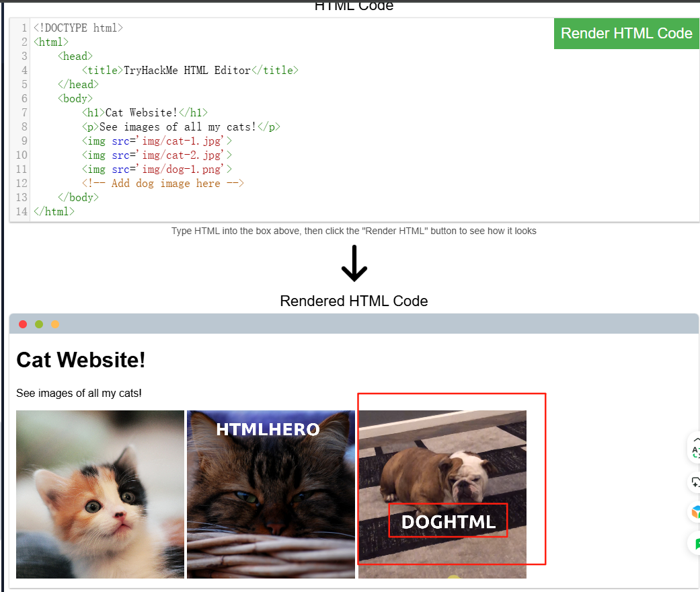Open the green chat bubble side icon
This screenshot has width=700, height=592.
696,544
